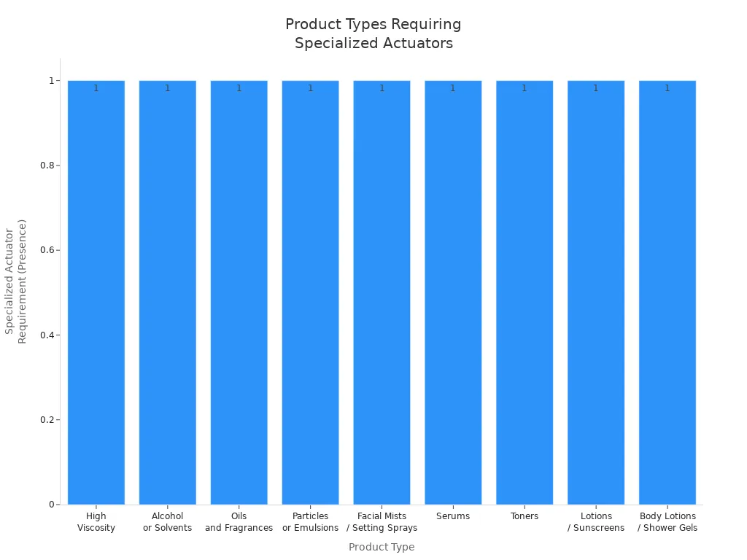Viewport: 747px width, 560px height.
Task: Click the 0.2 tick on the y-axis
Action: click(x=49, y=420)
